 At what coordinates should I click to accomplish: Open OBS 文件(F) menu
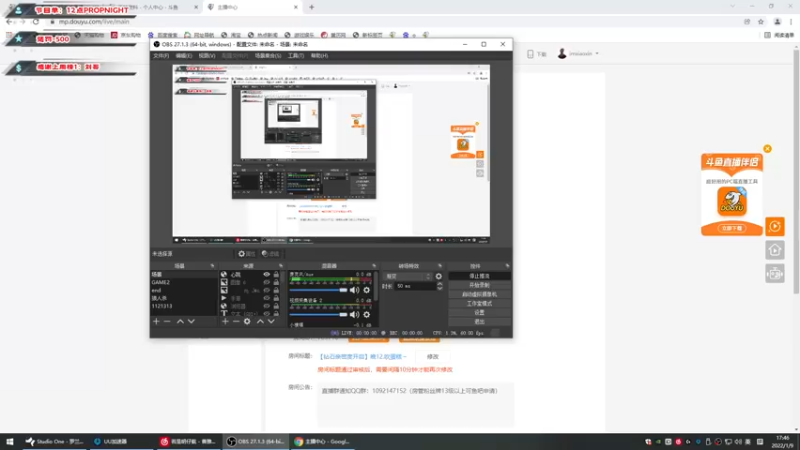(x=161, y=56)
